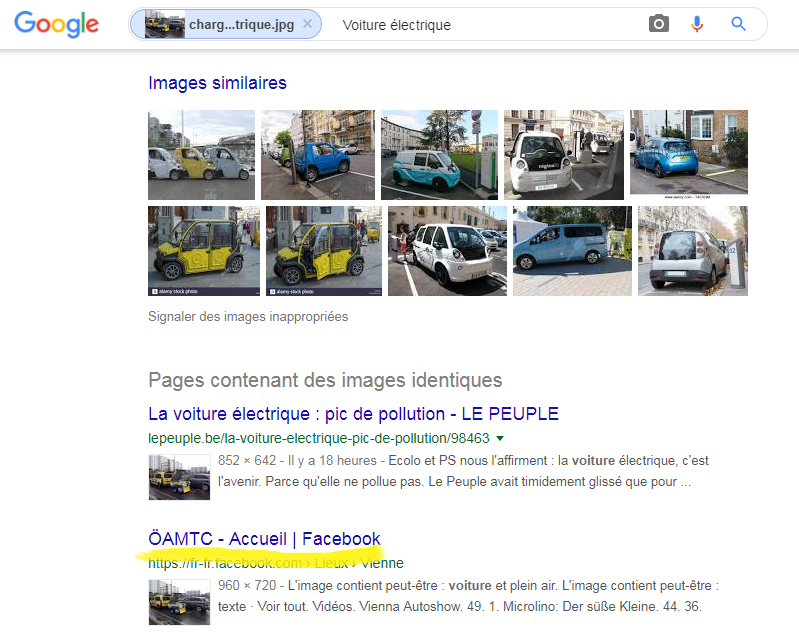The height and width of the screenshot is (643, 799).
Task: Open similar image of silver car rear view
Action: pos(693,251)
